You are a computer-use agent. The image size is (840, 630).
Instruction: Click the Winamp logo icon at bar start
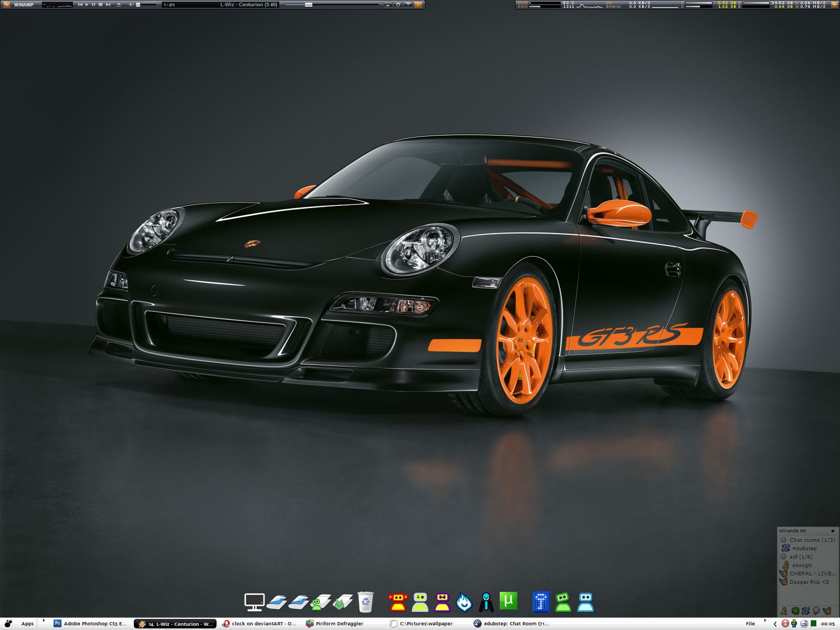coord(7,5)
